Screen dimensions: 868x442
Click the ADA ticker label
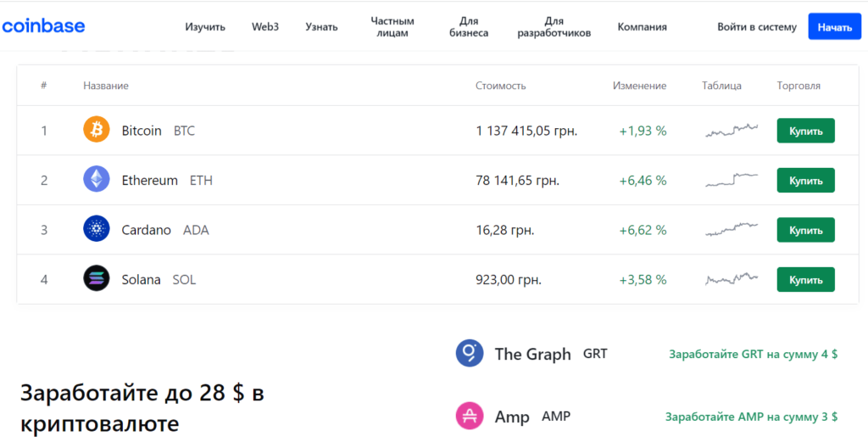coord(196,231)
